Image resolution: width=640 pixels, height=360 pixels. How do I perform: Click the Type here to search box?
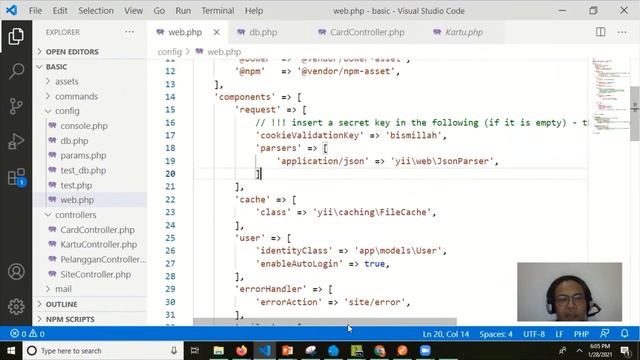pyautogui.click(x=102, y=351)
